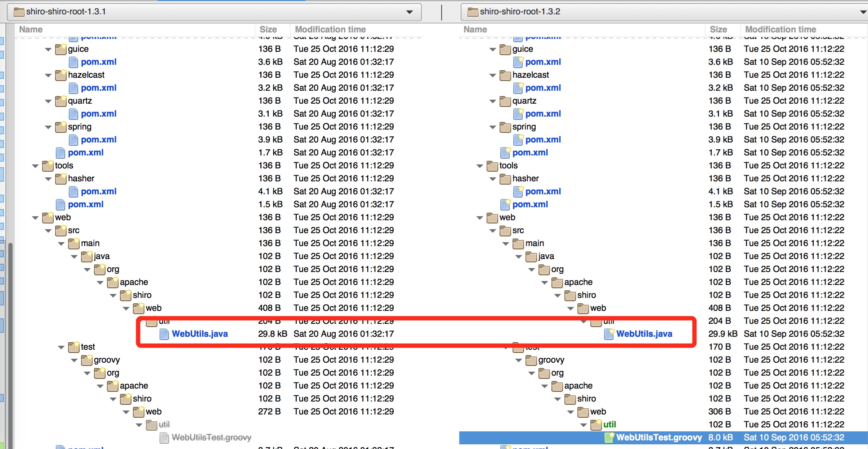Click the test folder icon in left pane

(x=73, y=347)
